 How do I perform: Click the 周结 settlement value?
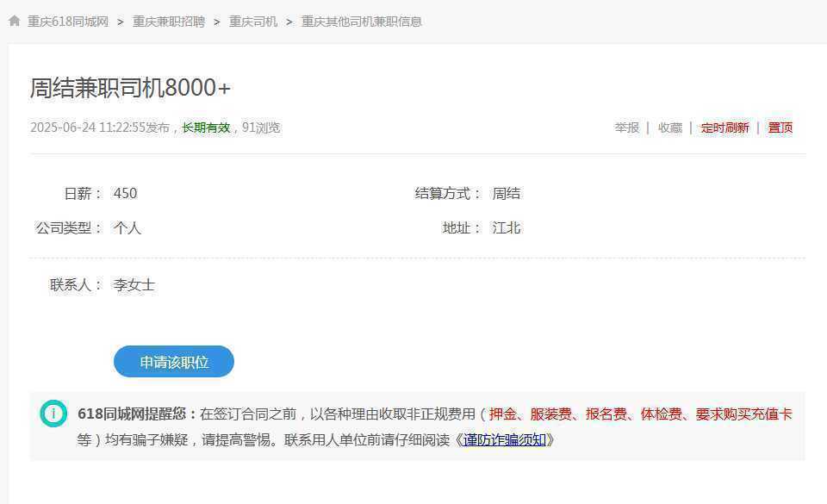(x=507, y=194)
